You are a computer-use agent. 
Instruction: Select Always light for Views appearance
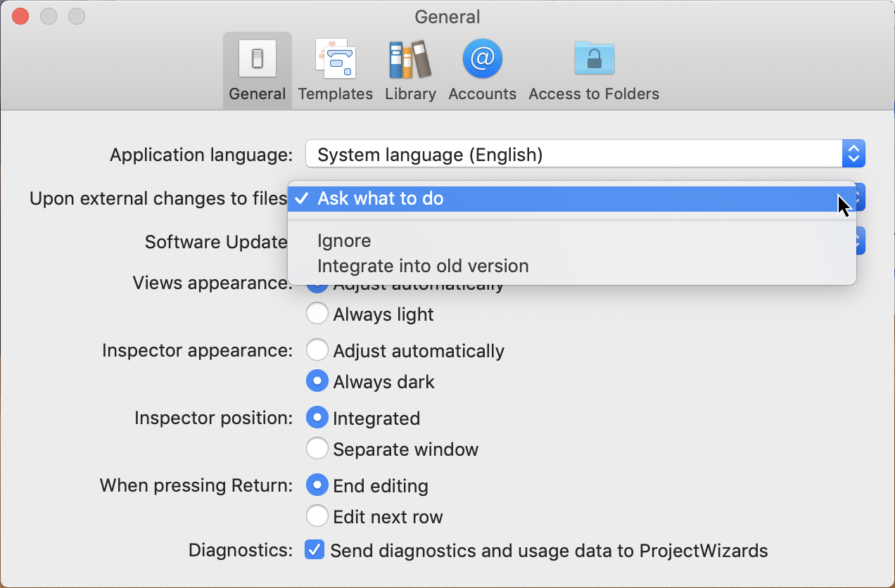click(317, 313)
